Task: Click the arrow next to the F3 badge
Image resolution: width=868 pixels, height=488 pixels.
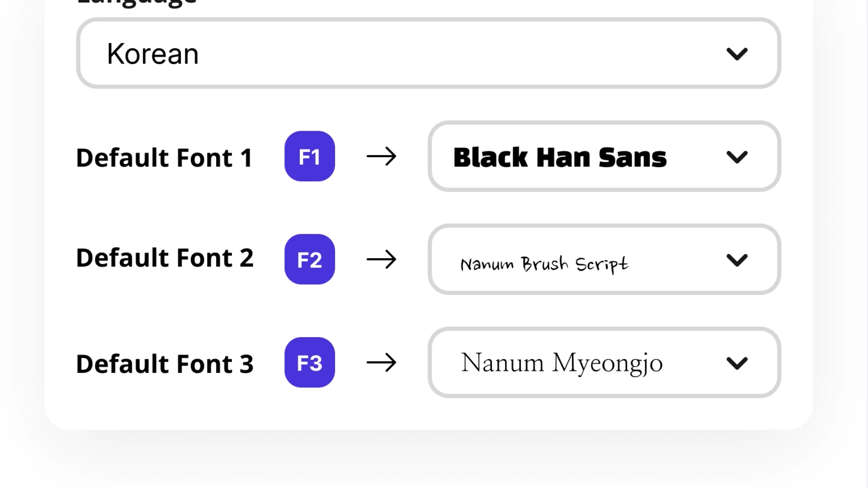Action: [381, 363]
